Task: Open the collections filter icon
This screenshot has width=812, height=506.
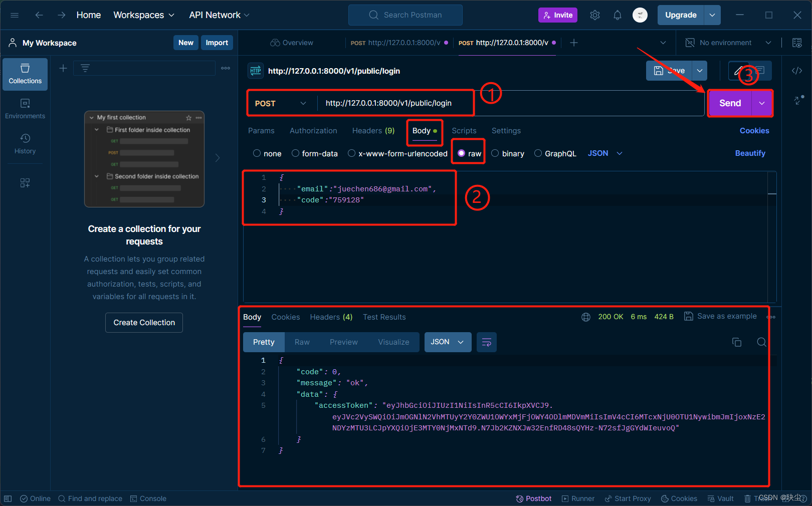Action: (x=85, y=68)
